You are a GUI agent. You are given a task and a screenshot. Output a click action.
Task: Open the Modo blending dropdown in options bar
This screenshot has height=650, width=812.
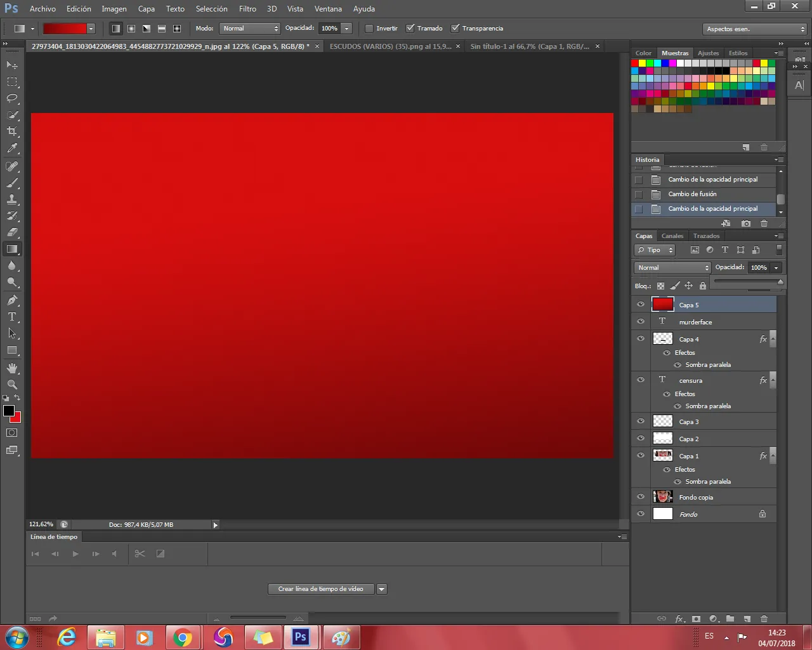coord(249,29)
